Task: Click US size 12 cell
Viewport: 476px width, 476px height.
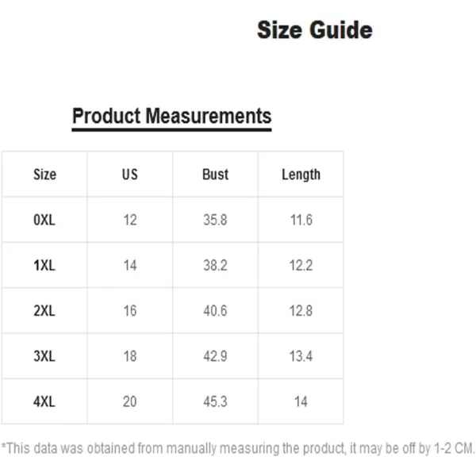Action: coord(130,220)
